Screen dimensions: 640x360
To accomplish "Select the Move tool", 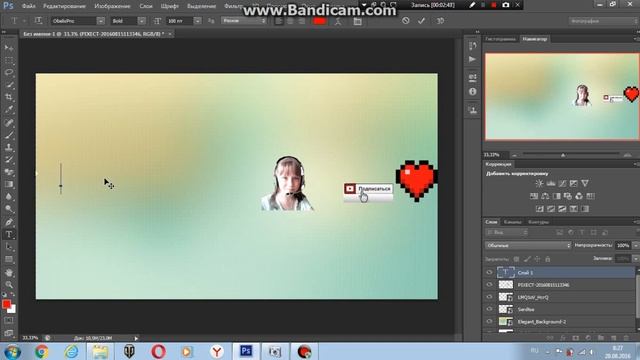I will coord(9,48).
